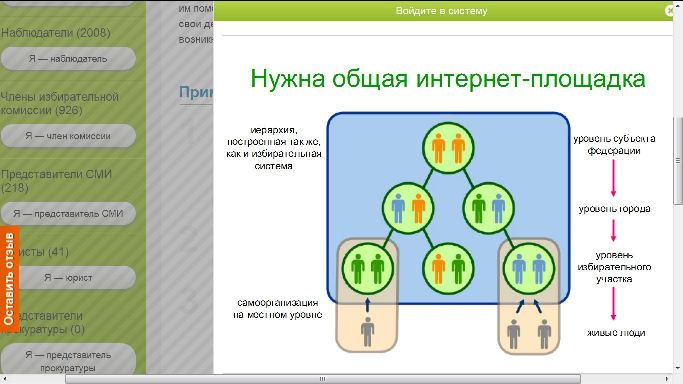Open the orange 'Оставить отзыв' feedback tab

9,279
